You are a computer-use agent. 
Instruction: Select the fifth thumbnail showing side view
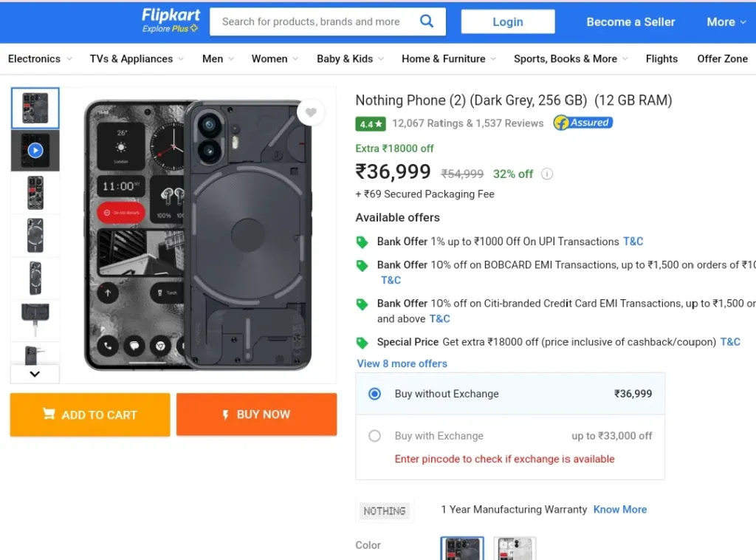pyautogui.click(x=35, y=278)
